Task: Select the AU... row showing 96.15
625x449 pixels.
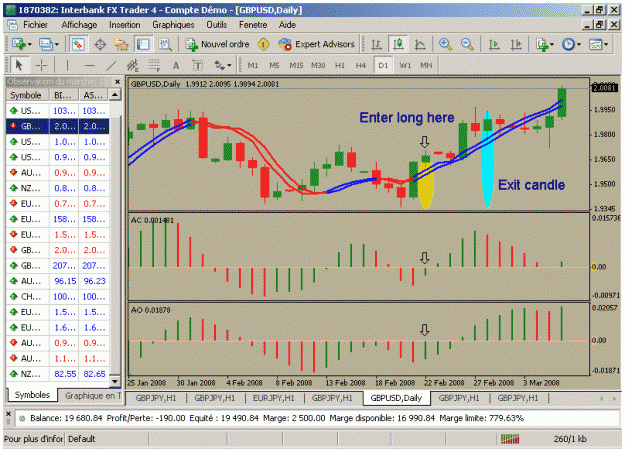Action: click(x=58, y=281)
